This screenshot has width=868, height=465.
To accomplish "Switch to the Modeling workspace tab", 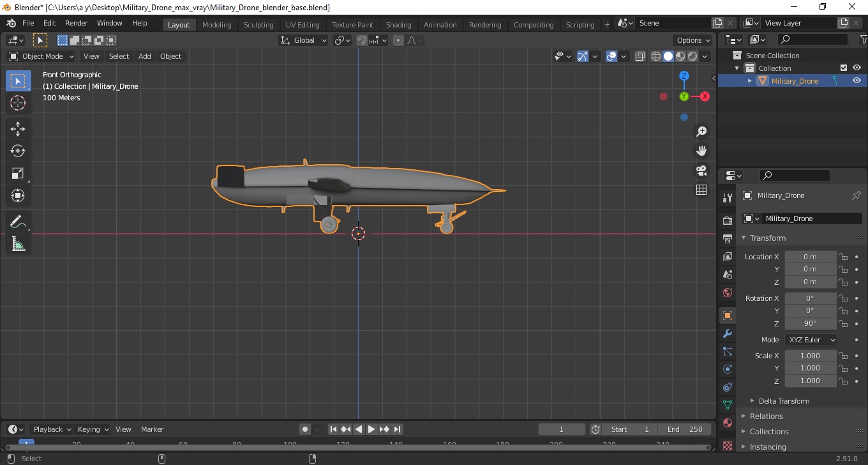I will (216, 25).
